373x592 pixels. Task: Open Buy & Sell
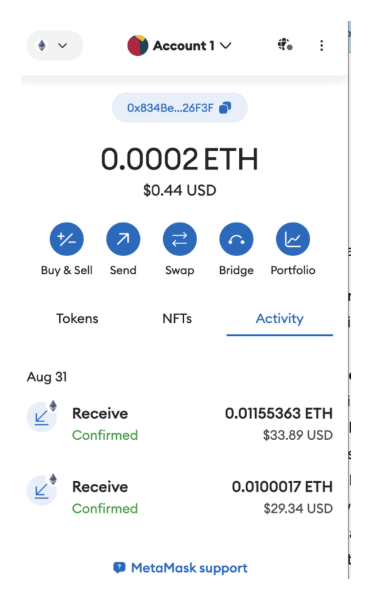66,239
